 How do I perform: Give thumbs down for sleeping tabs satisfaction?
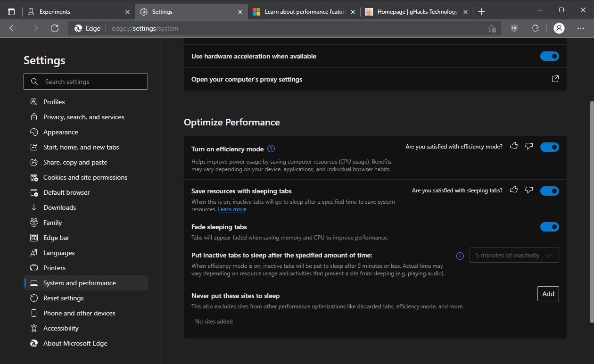pos(528,190)
